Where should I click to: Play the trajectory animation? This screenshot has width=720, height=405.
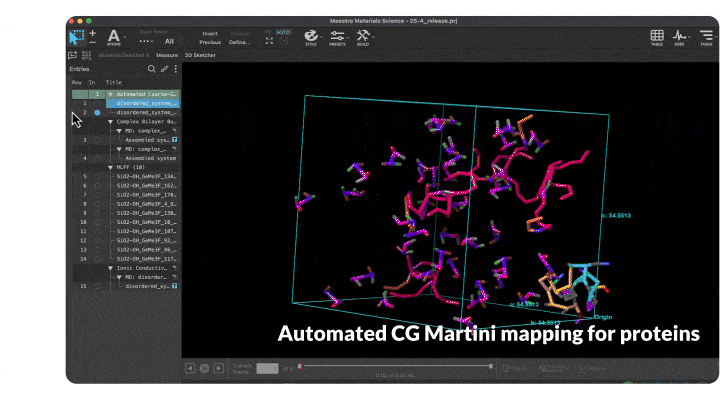coord(204,368)
